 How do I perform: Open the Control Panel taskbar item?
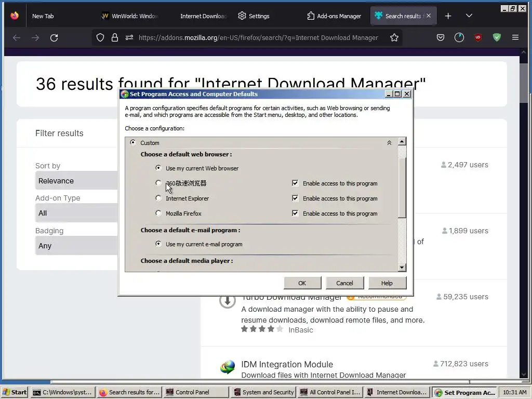tap(196, 392)
